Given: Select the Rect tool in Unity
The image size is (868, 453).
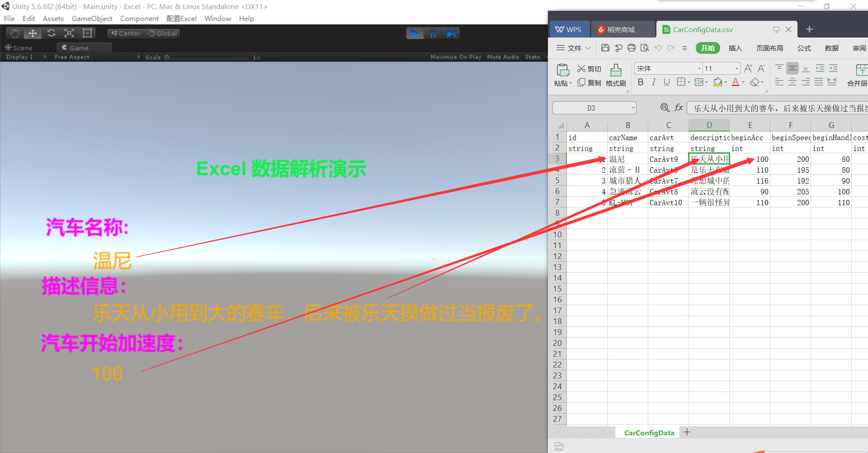Looking at the screenshot, I should 87,33.
